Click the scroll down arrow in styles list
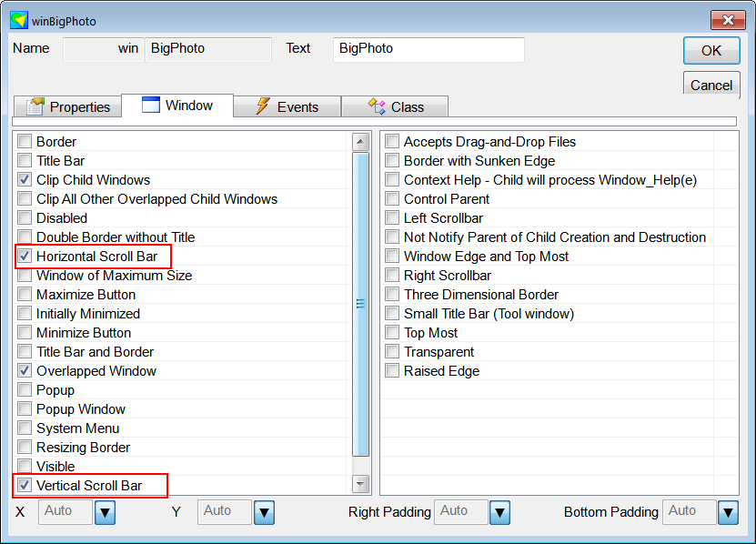Image resolution: width=756 pixels, height=544 pixels. (360, 483)
